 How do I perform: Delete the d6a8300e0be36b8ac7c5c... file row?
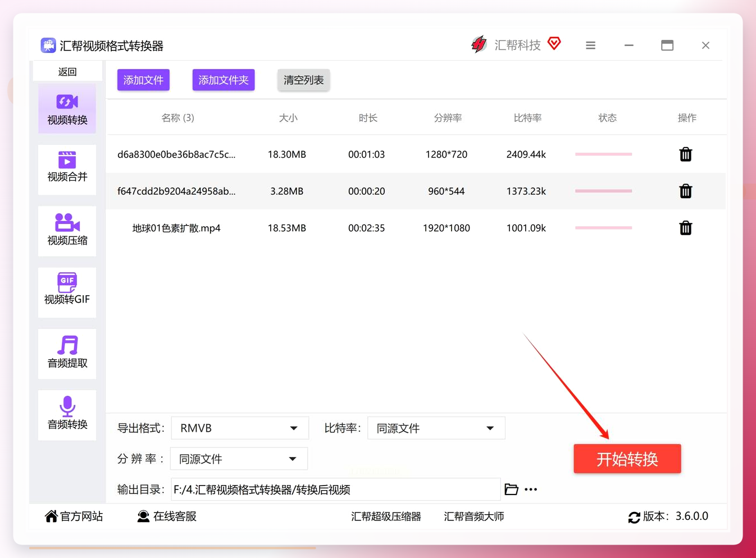point(686,154)
